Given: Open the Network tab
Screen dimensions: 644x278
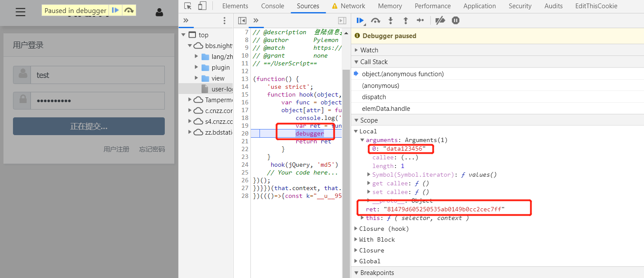Looking at the screenshot, I should pos(349,6).
